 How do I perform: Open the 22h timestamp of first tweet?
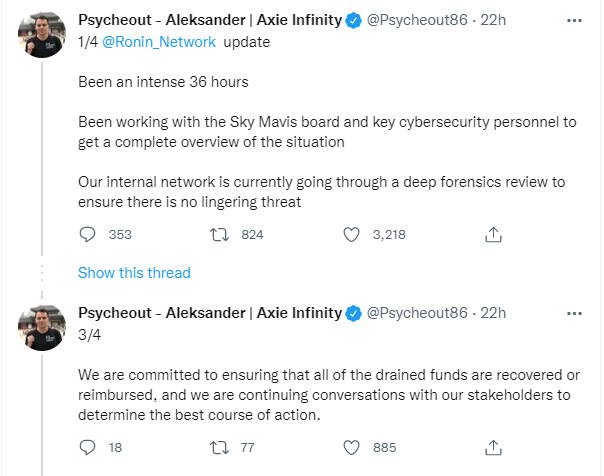[493, 20]
